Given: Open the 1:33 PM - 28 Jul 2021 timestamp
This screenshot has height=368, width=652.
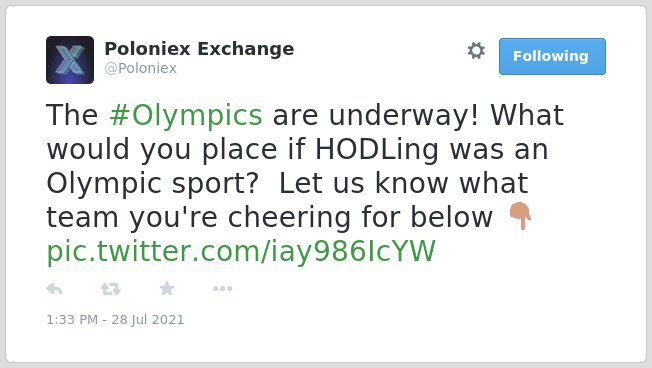Looking at the screenshot, I should point(115,319).
